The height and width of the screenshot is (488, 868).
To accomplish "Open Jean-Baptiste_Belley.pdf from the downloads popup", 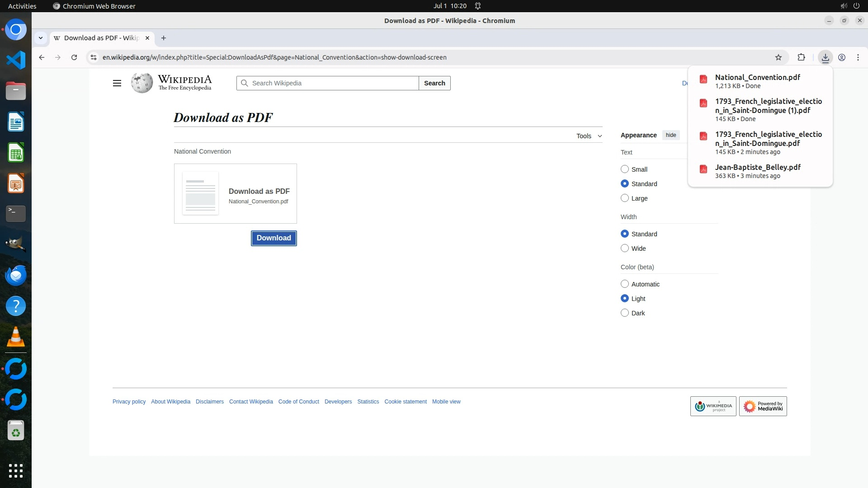I will tap(757, 167).
